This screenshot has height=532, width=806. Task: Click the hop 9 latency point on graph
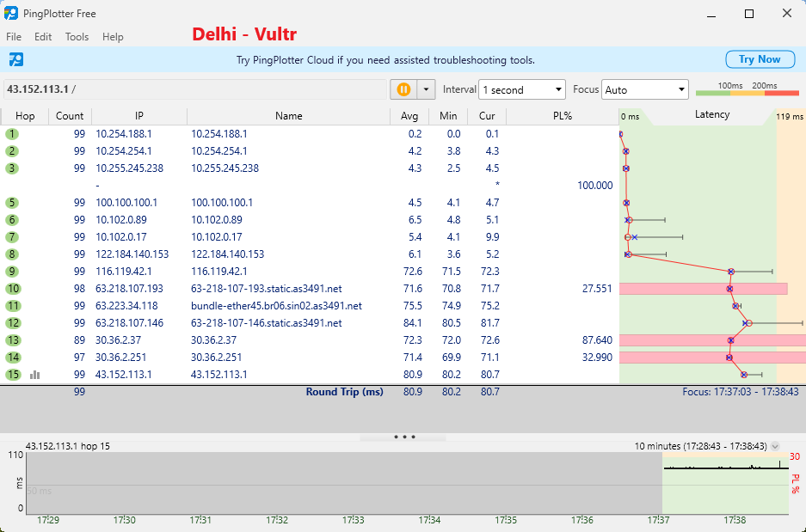[x=731, y=272]
